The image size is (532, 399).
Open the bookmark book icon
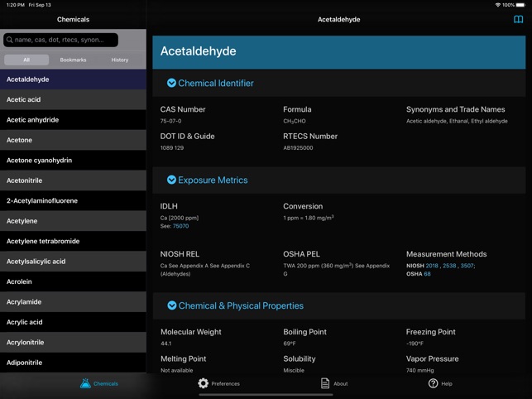pos(519,20)
